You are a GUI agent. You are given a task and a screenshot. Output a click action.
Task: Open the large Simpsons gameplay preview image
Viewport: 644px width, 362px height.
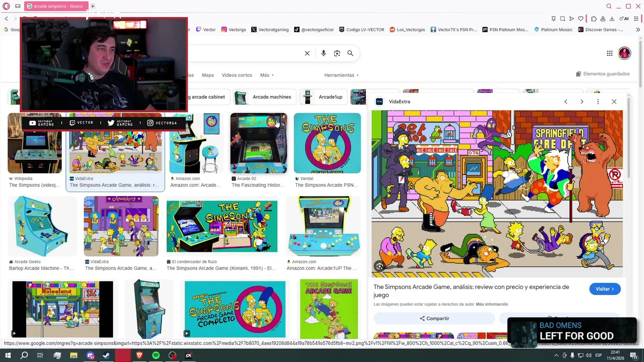[x=497, y=194]
